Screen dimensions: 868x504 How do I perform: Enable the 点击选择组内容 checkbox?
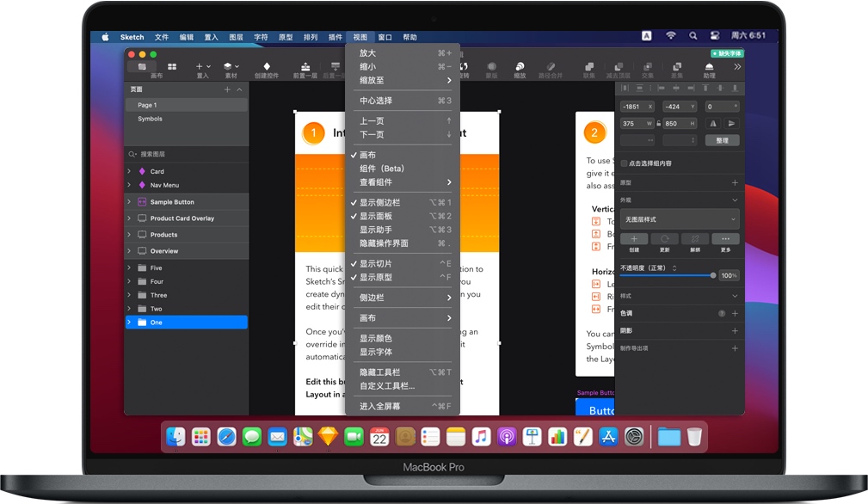(x=624, y=163)
